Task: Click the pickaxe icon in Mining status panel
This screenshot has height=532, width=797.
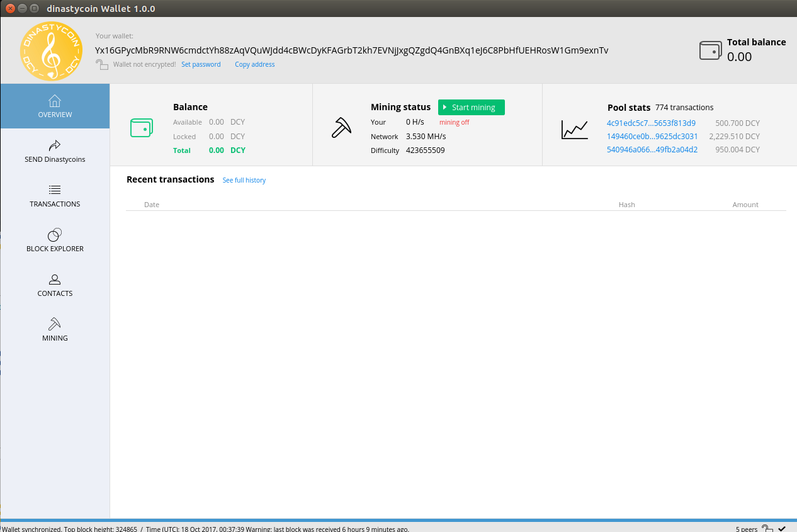Action: [341, 128]
